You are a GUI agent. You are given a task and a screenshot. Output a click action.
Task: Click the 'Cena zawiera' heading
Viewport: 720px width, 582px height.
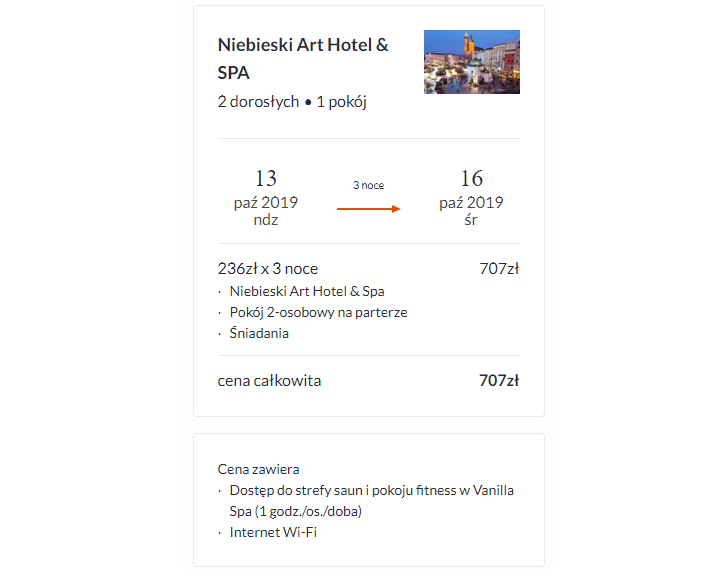[258, 469]
